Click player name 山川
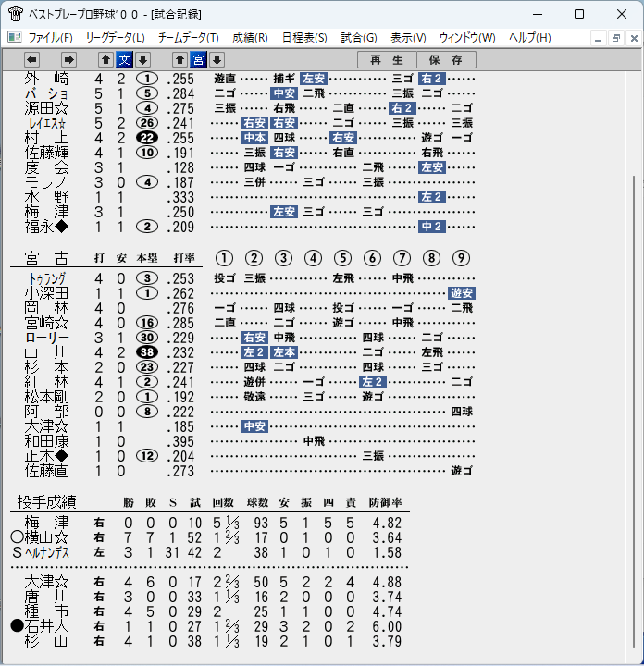644x666 pixels. click(47, 352)
